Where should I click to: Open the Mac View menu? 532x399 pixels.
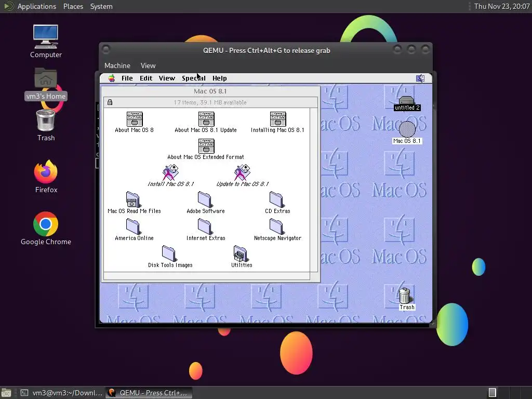pos(167,78)
